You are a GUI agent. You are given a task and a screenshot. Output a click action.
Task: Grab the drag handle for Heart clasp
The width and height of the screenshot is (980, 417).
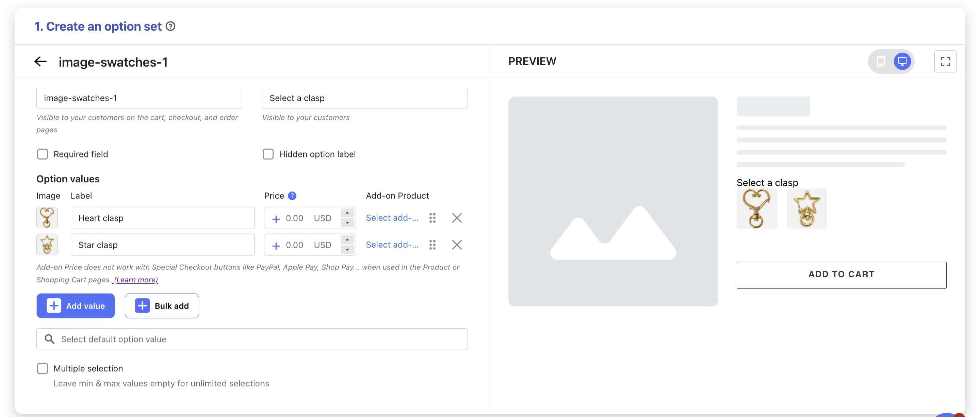click(432, 218)
